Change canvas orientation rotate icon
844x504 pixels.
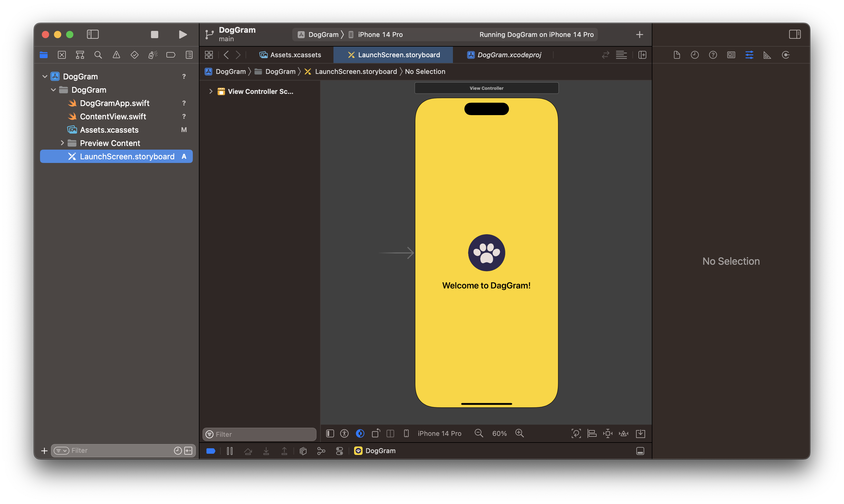[376, 433]
